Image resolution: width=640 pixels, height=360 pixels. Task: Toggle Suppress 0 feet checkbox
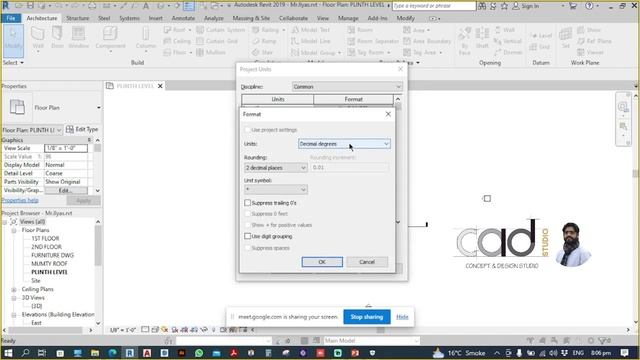pyautogui.click(x=247, y=213)
